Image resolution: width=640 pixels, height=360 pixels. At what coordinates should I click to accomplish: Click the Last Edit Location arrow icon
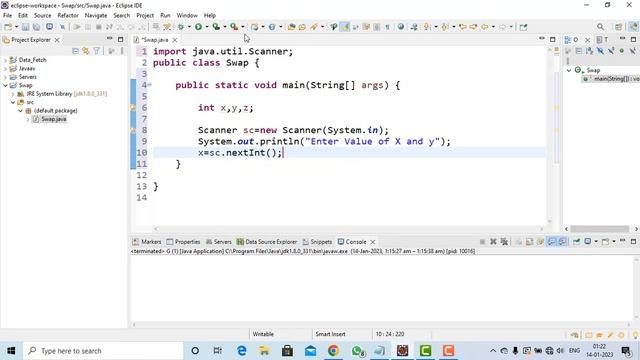coord(463,27)
